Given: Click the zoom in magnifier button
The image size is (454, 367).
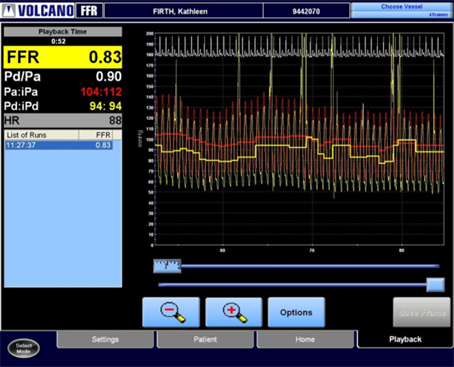Looking at the screenshot, I should tap(234, 312).
